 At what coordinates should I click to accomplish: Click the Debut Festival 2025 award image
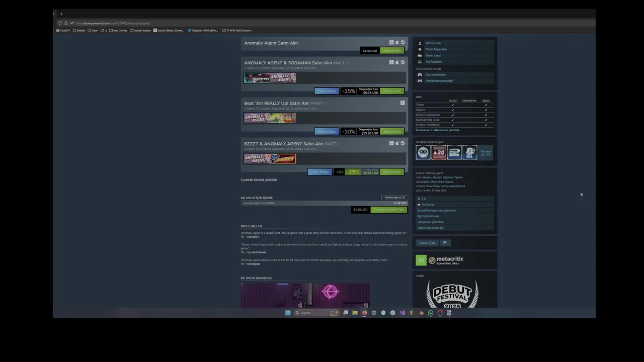(452, 294)
